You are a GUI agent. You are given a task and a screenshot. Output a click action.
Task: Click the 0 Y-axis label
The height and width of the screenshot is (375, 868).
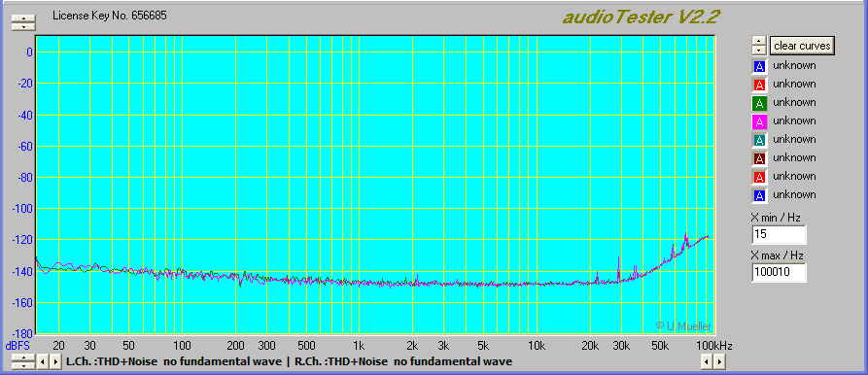tap(29, 52)
